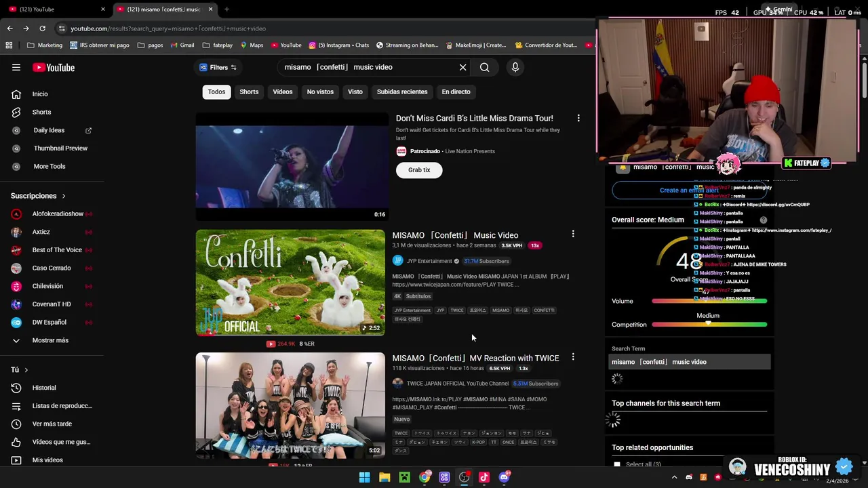The image size is (868, 488).
Task: Expand Mostrar más in subscriptions list
Action: (x=52, y=340)
